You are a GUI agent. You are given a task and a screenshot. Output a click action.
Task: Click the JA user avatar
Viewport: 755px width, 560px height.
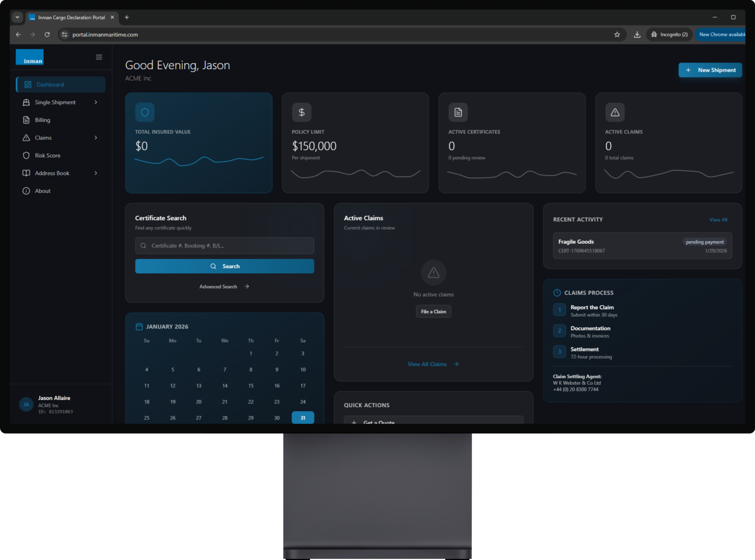click(x=26, y=404)
